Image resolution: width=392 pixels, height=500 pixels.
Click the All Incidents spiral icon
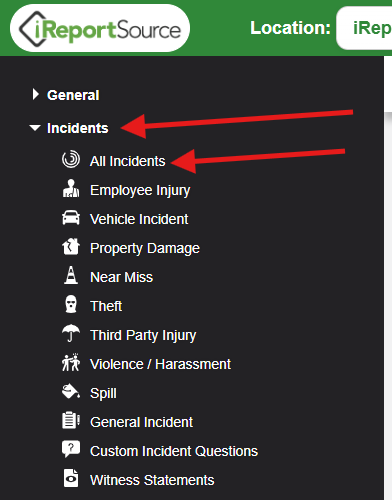[x=71, y=159]
